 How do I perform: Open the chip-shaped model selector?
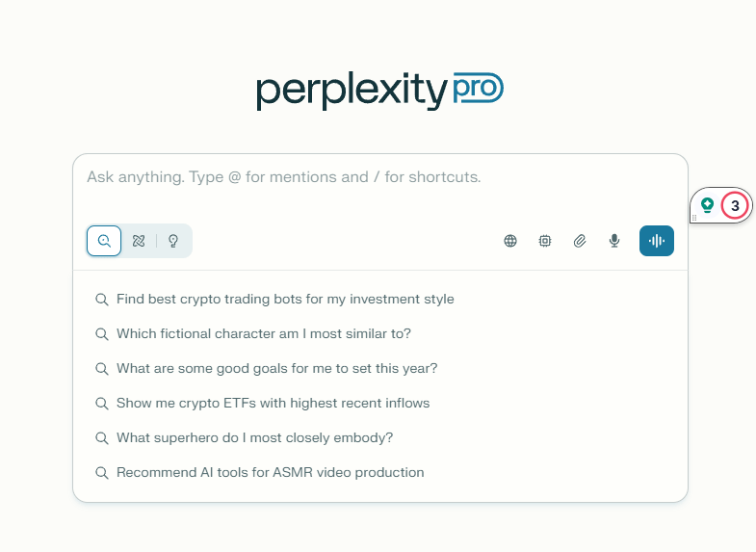coord(545,241)
